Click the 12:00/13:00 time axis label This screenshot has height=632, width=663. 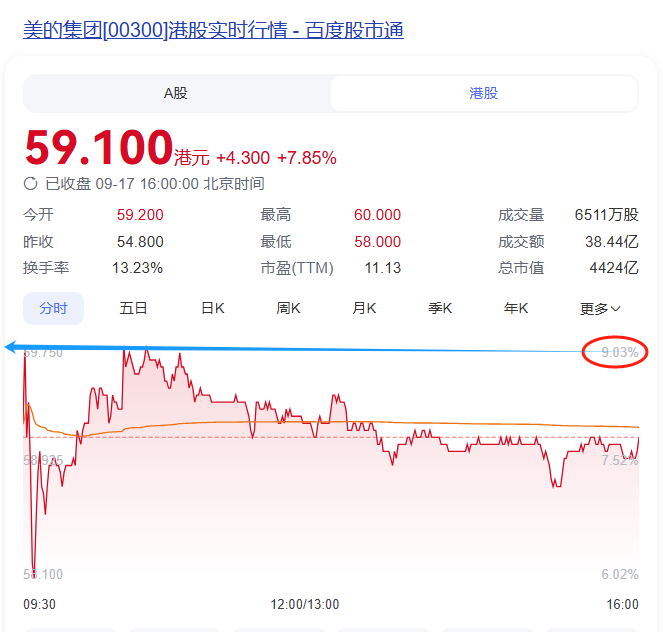pyautogui.click(x=305, y=605)
